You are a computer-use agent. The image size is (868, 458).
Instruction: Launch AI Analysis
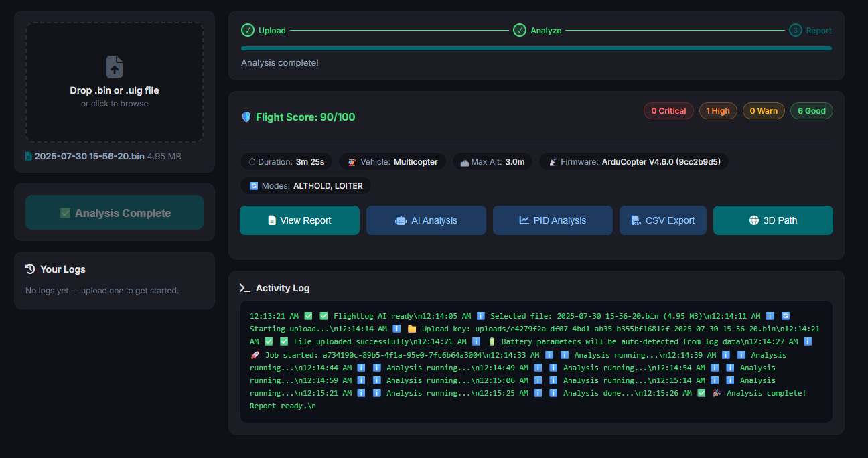pyautogui.click(x=426, y=220)
